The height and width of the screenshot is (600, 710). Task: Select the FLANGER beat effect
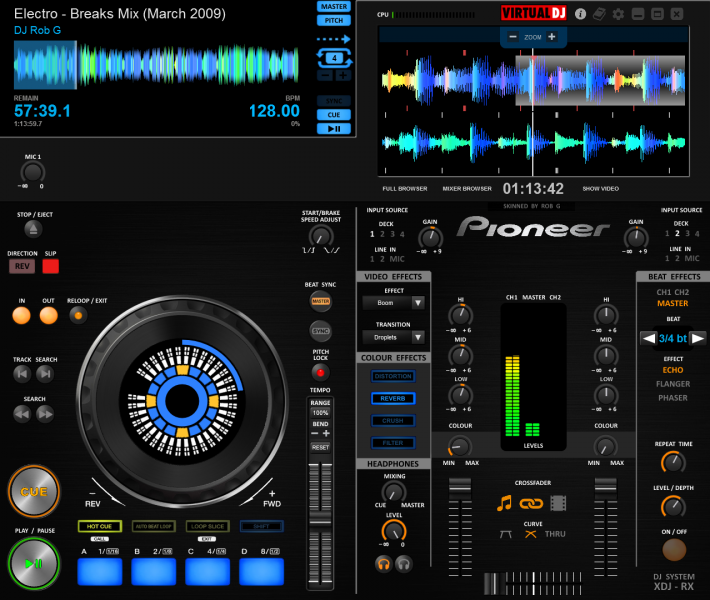(673, 384)
